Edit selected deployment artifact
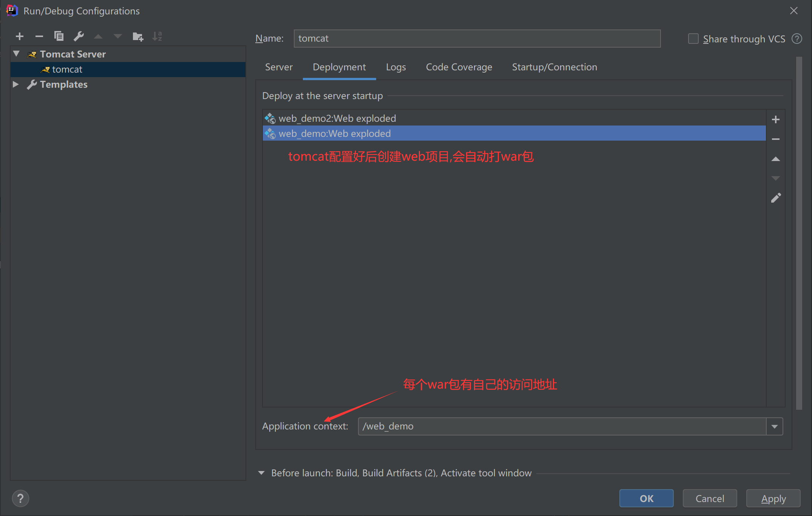Screen dimensions: 812x516 click(776, 198)
